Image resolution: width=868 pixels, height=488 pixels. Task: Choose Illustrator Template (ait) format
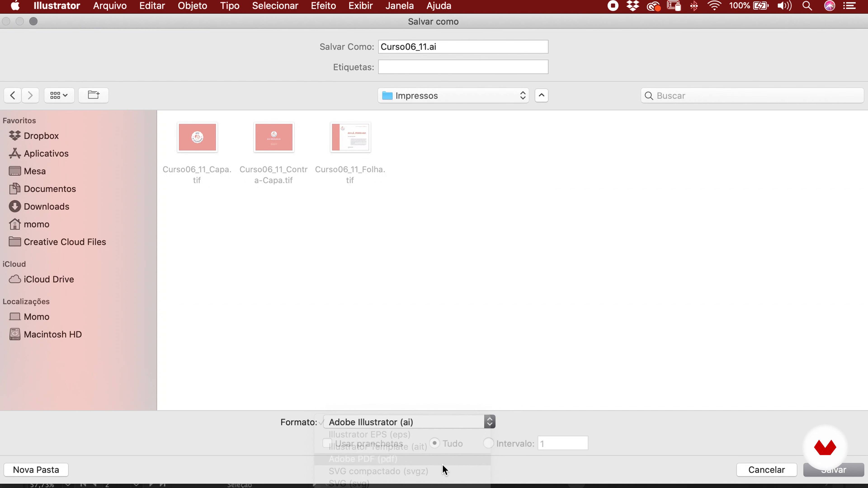point(402,447)
